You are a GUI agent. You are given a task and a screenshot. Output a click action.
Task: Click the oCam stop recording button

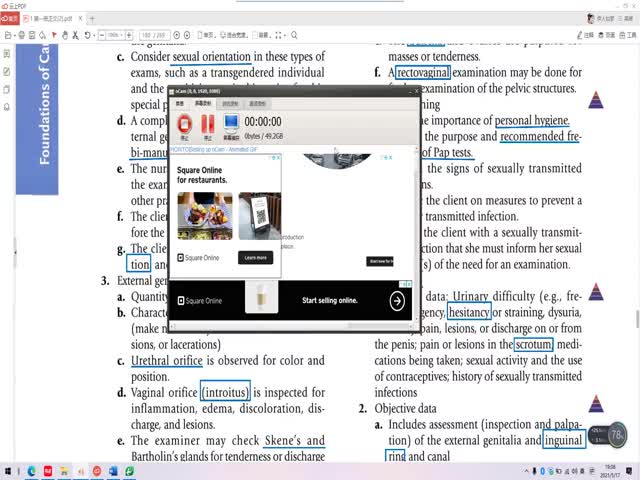tap(184, 125)
